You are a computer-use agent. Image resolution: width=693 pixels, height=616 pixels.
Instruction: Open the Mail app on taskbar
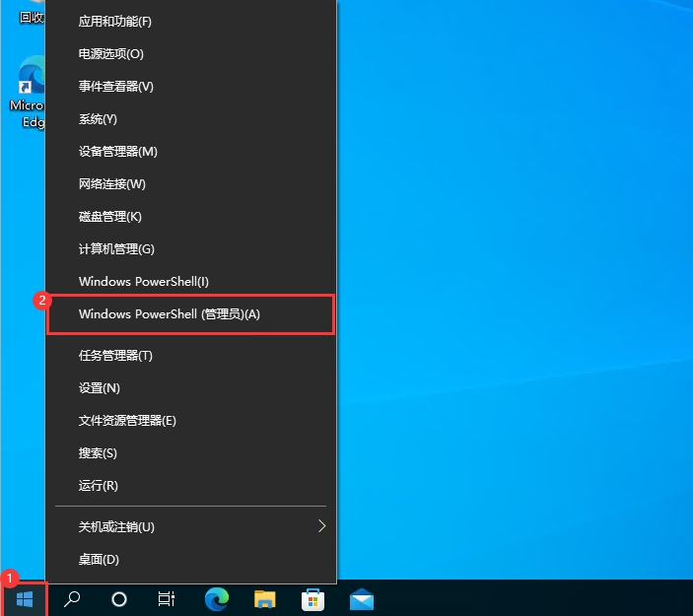pyautogui.click(x=362, y=599)
